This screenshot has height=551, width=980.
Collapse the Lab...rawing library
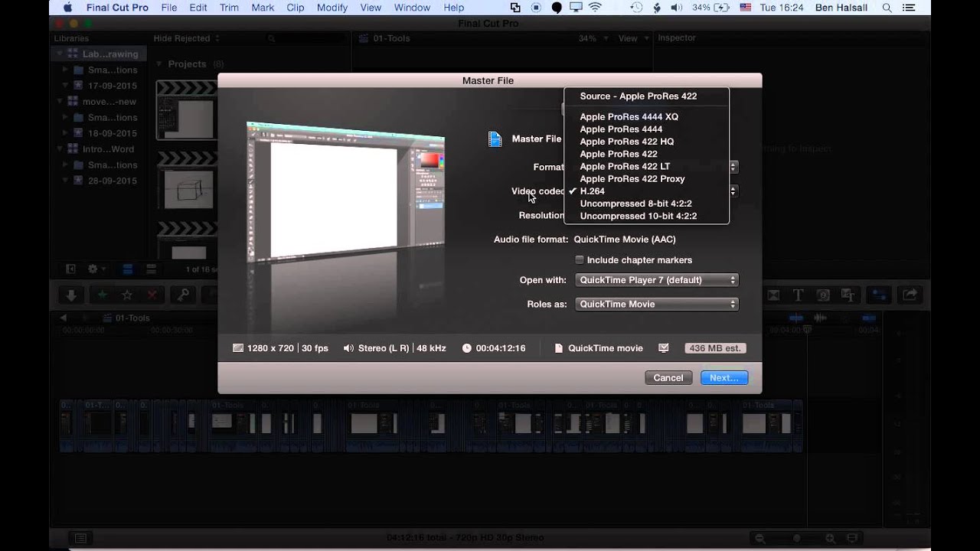[x=58, y=54]
